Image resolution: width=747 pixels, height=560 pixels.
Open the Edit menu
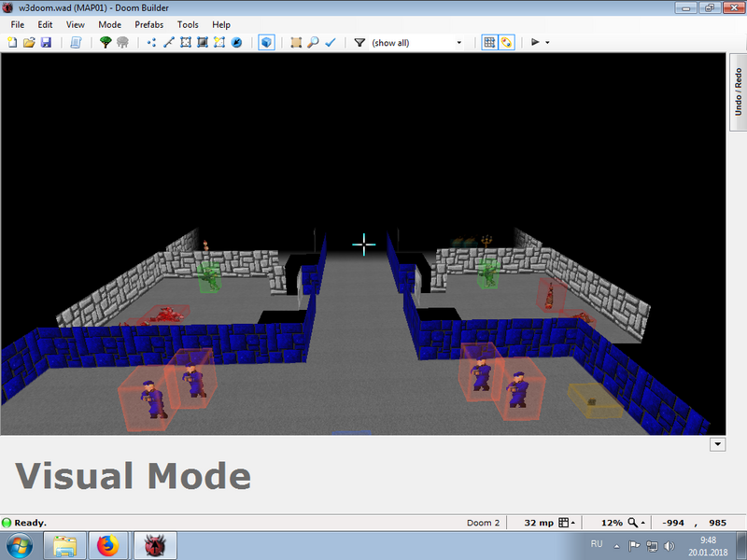pos(45,24)
